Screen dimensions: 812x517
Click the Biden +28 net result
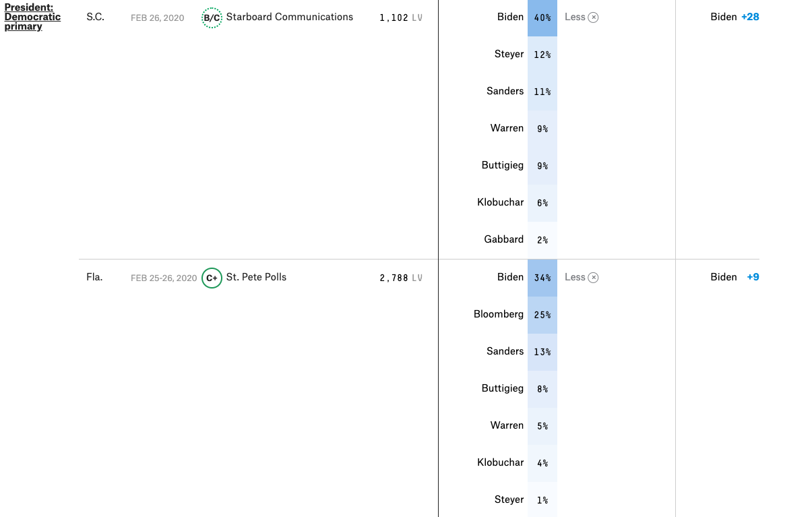735,17
